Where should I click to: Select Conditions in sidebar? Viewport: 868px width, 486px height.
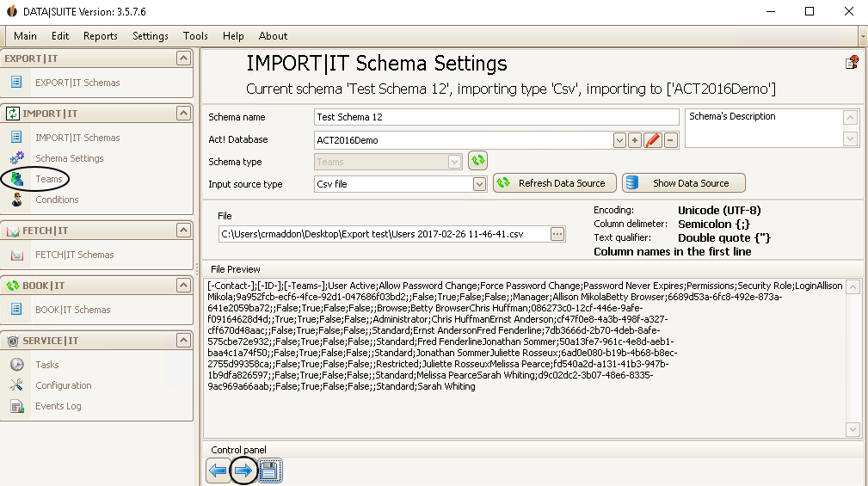coord(57,200)
